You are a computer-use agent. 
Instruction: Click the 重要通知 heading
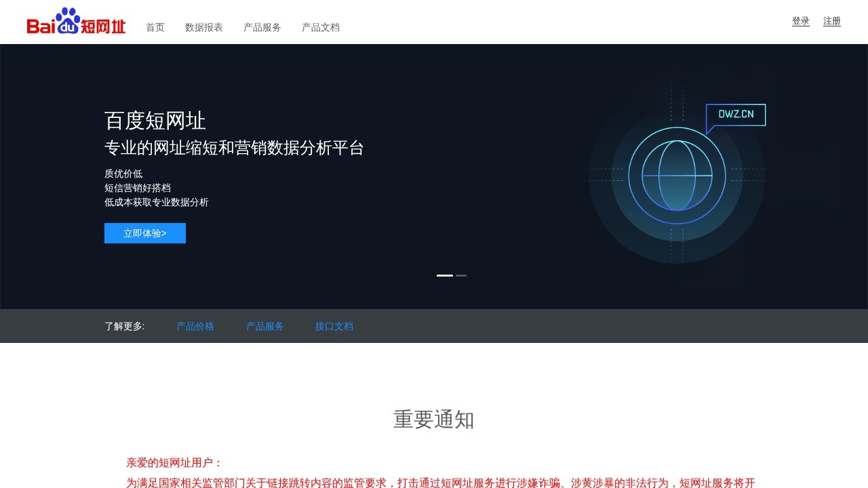[x=434, y=420]
